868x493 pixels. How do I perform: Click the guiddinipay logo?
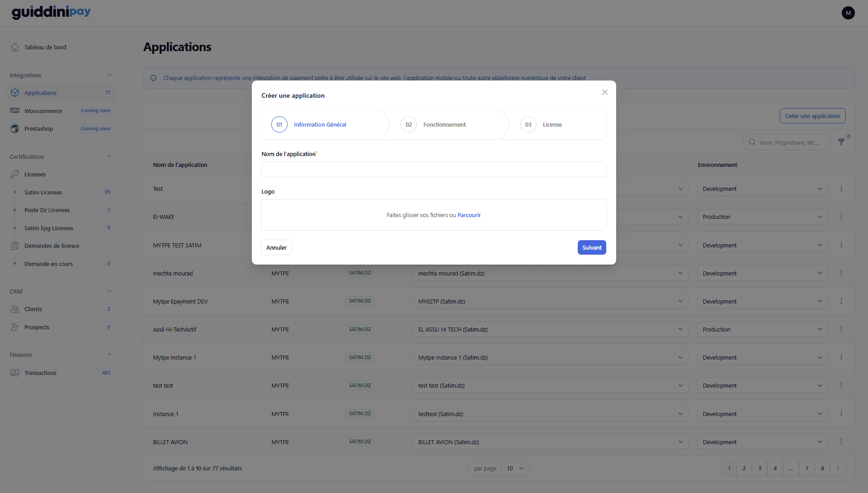[51, 12]
